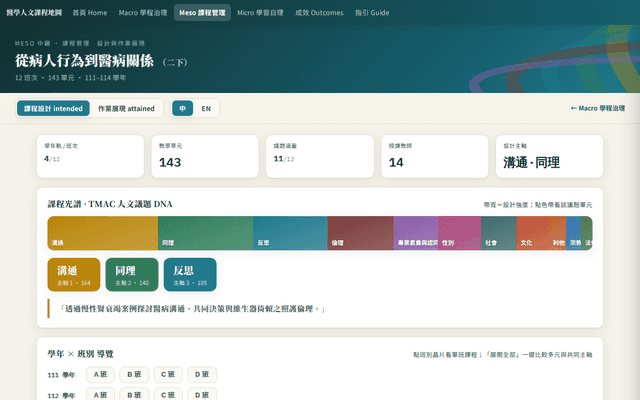Click the pink 性別 spectrum band

(460, 233)
